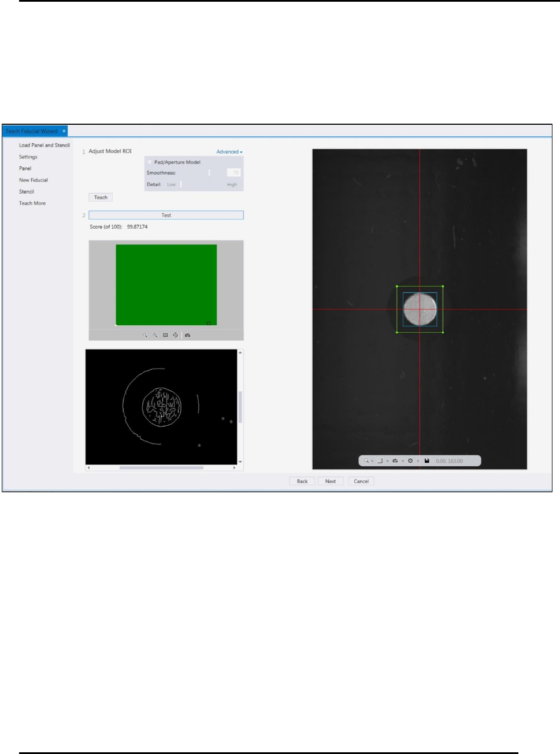
Task: Expand the gear settings options arrow
Action: point(418,462)
